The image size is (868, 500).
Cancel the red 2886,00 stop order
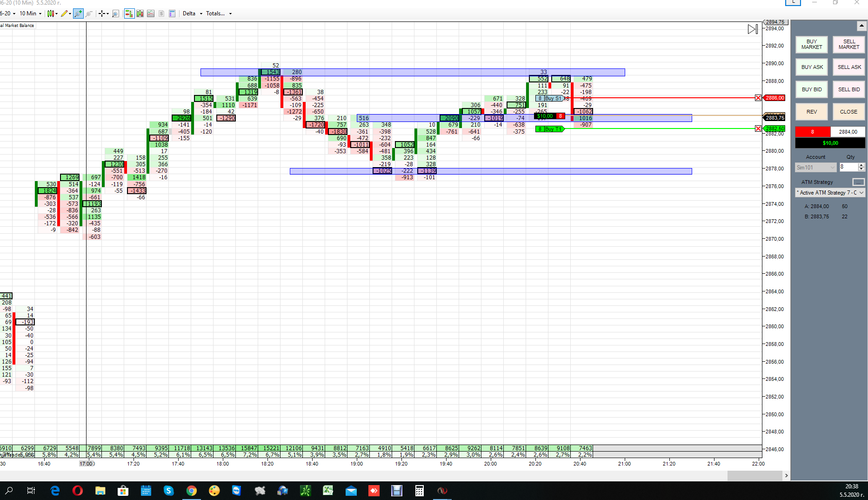click(x=758, y=98)
